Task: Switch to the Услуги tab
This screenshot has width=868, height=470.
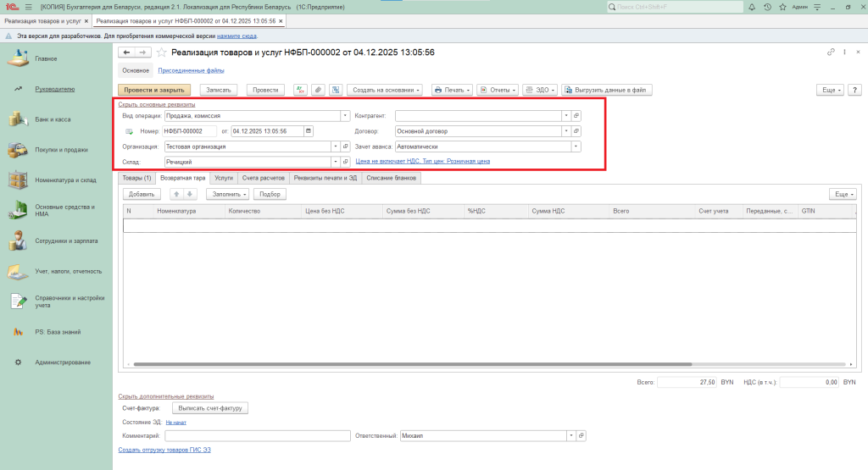Action: tap(224, 178)
